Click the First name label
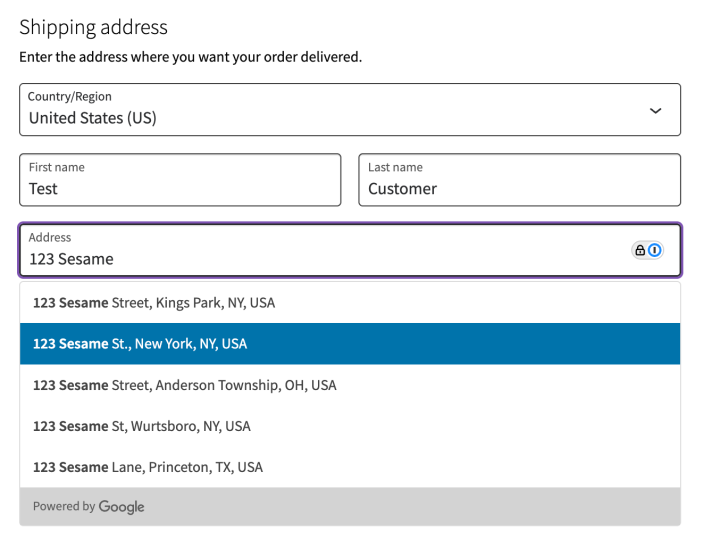The width and height of the screenshot is (703, 547). (x=57, y=167)
